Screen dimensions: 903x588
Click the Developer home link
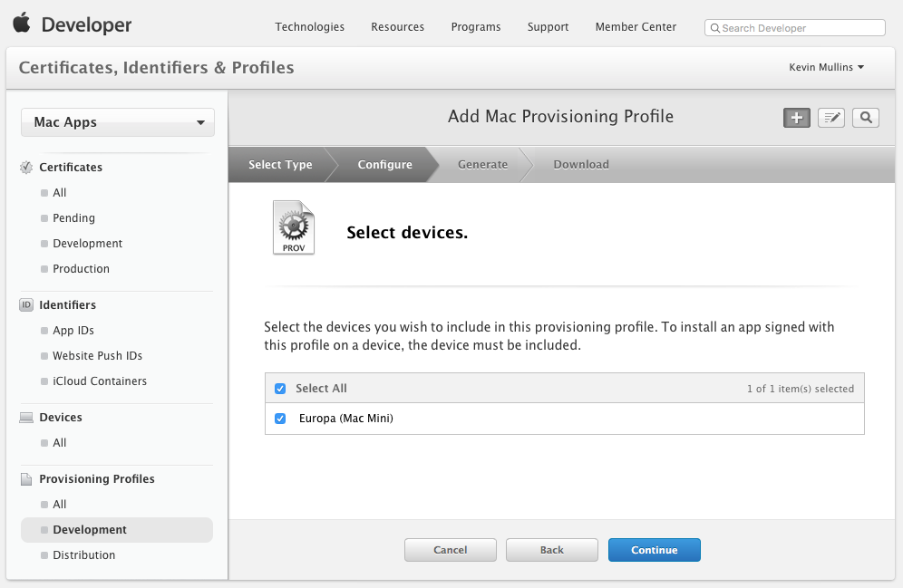click(x=86, y=24)
